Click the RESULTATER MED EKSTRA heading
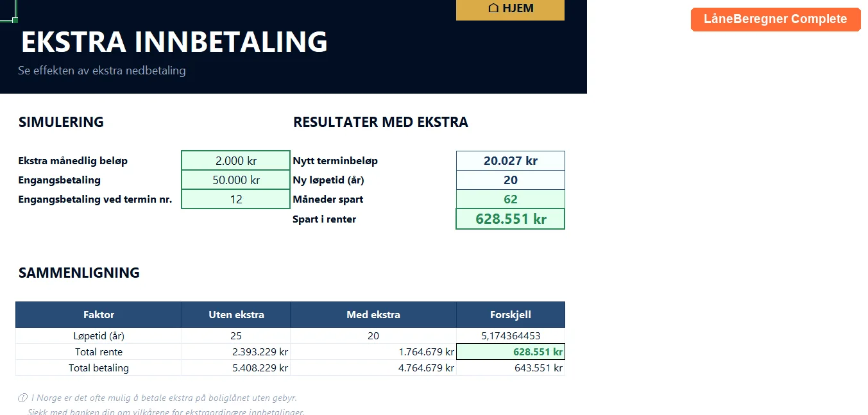868x415 pixels. pos(380,122)
